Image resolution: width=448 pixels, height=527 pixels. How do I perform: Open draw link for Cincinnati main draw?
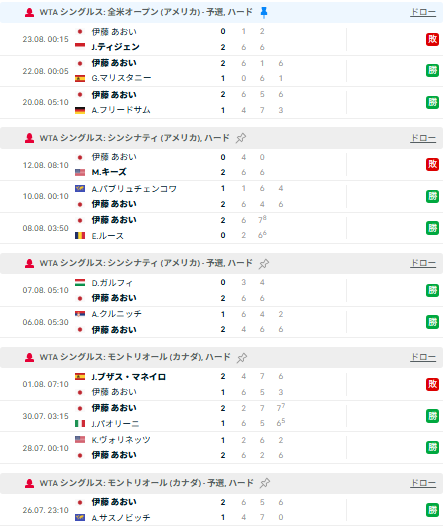pos(423,138)
